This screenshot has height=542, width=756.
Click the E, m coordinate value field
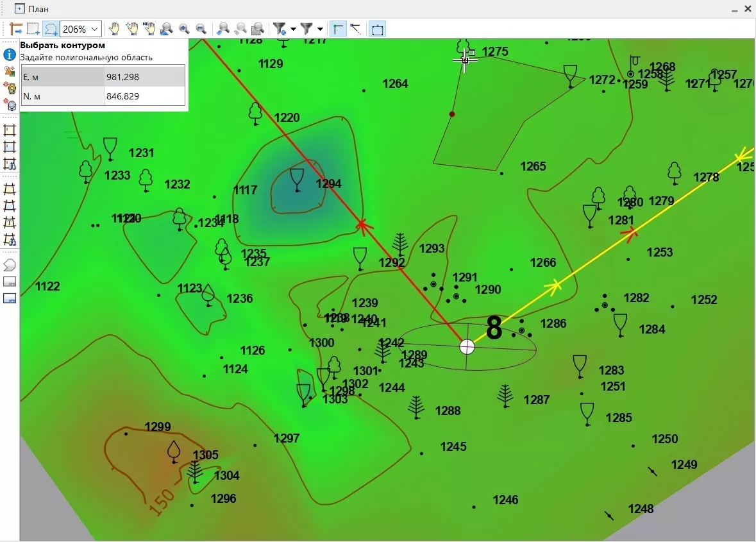tap(144, 77)
